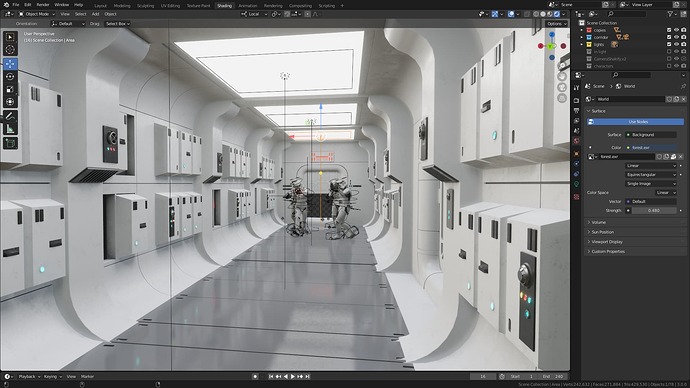
Task: Open the Physics properties tab
Action: pyautogui.click(x=576, y=164)
